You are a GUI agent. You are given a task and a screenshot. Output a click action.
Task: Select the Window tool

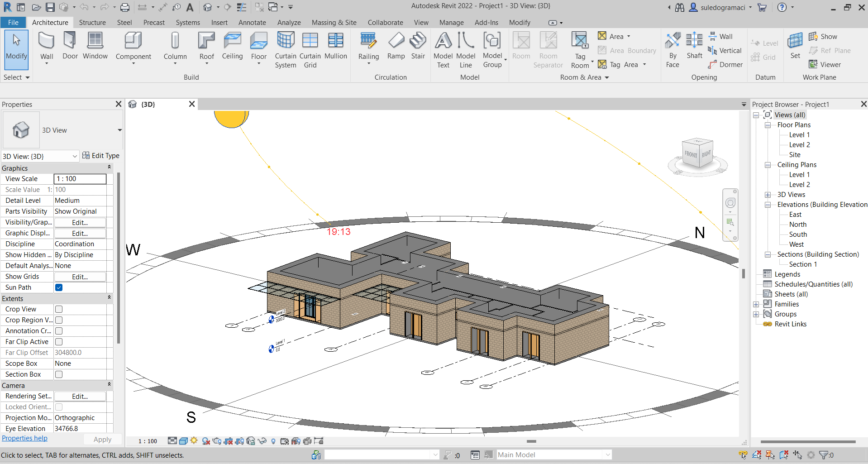click(x=95, y=45)
